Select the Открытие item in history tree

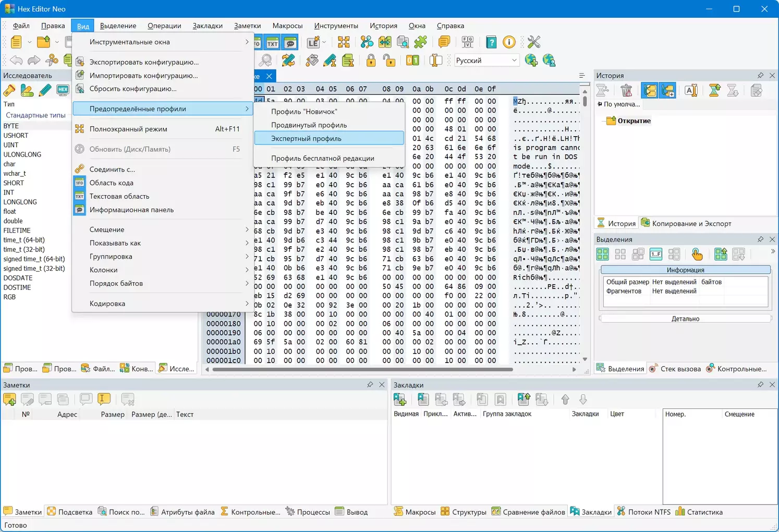point(634,120)
